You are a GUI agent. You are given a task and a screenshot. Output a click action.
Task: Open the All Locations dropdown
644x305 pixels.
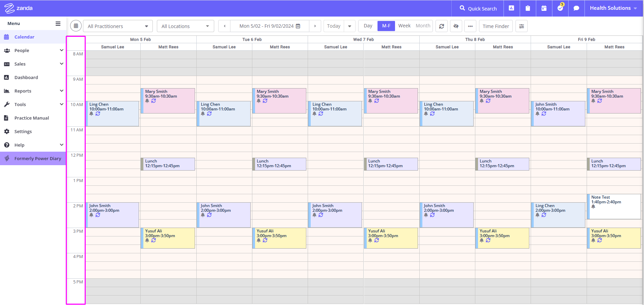coord(185,26)
